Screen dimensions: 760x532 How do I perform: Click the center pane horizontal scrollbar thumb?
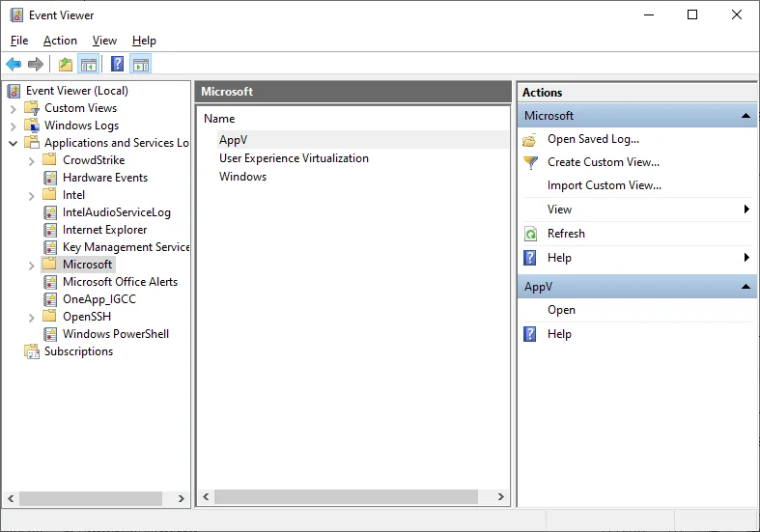pyautogui.click(x=346, y=497)
